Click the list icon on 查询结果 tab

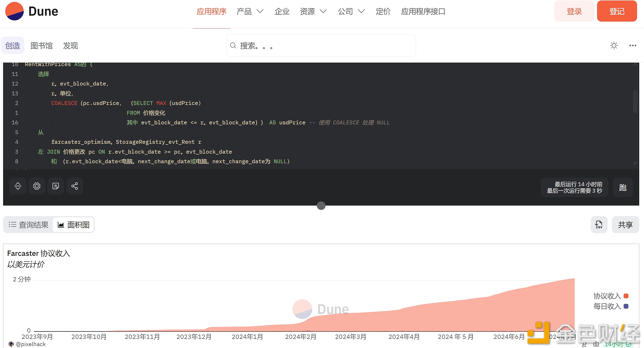tap(12, 224)
